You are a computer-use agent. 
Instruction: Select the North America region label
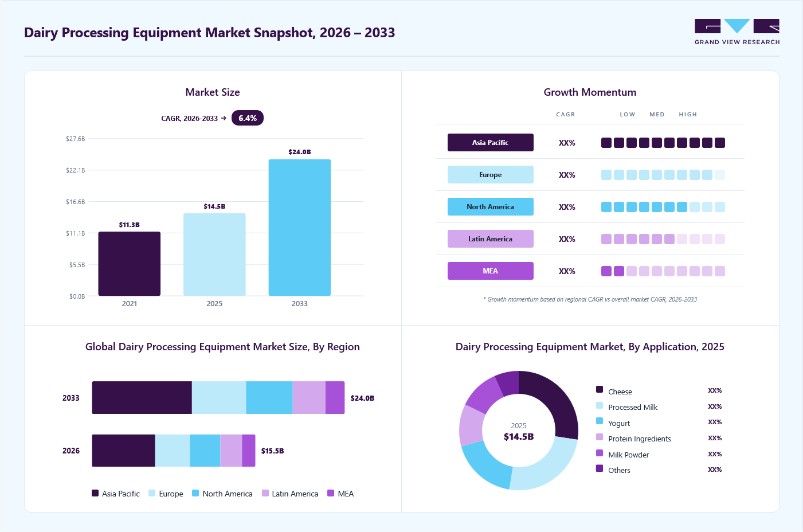click(490, 207)
